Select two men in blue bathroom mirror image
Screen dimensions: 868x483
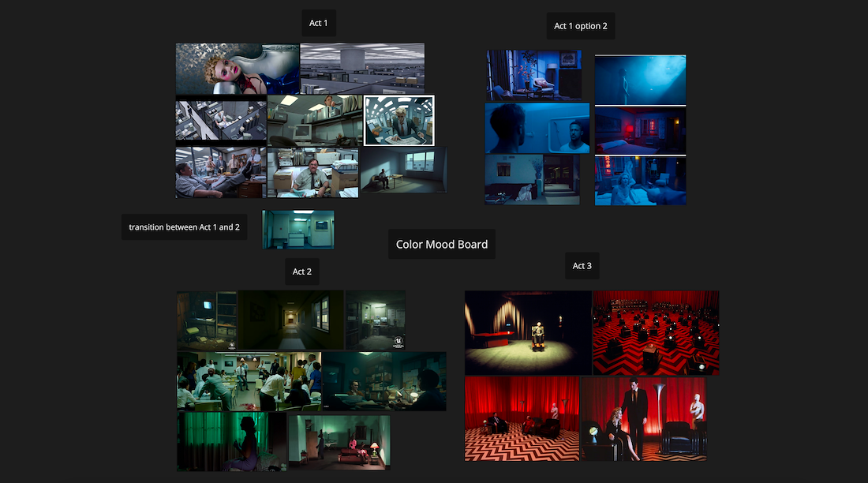click(x=537, y=128)
